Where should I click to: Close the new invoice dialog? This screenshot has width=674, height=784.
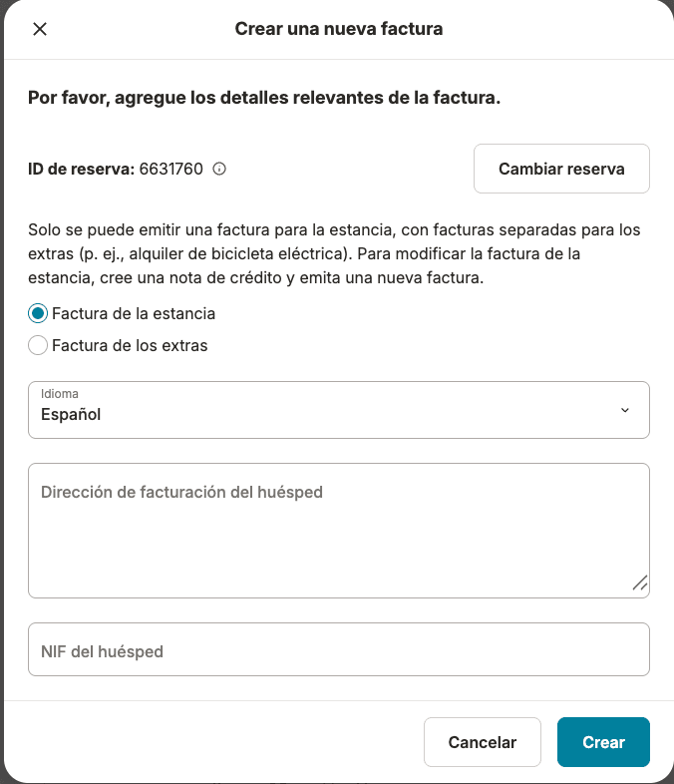point(40,29)
